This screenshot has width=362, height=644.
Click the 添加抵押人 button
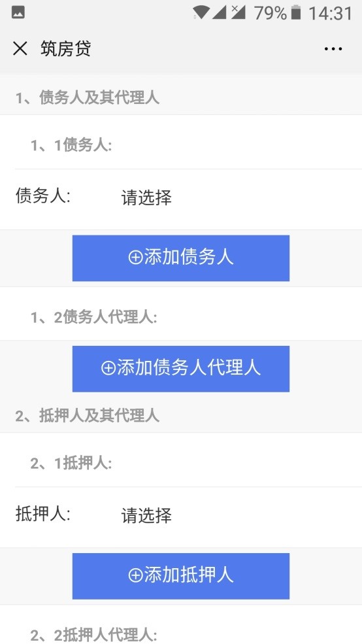pyautogui.click(x=181, y=576)
